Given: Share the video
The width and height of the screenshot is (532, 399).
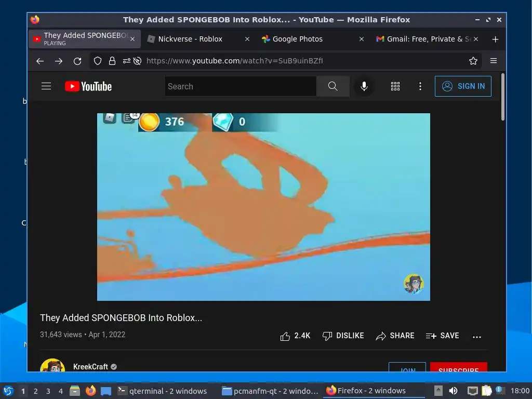Looking at the screenshot, I should (395, 336).
